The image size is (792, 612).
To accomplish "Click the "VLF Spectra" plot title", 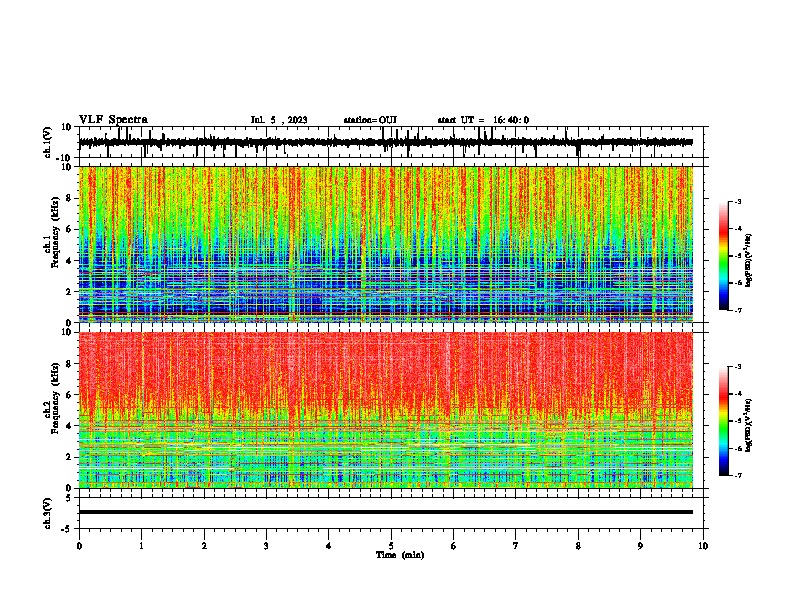I will [x=114, y=120].
